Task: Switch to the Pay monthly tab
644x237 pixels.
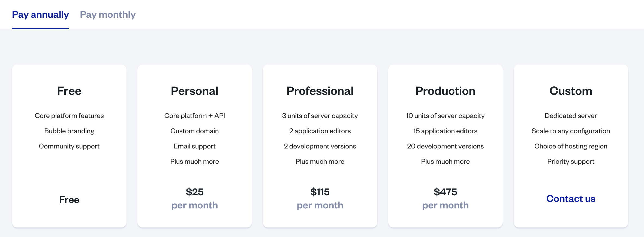Action: (x=108, y=14)
